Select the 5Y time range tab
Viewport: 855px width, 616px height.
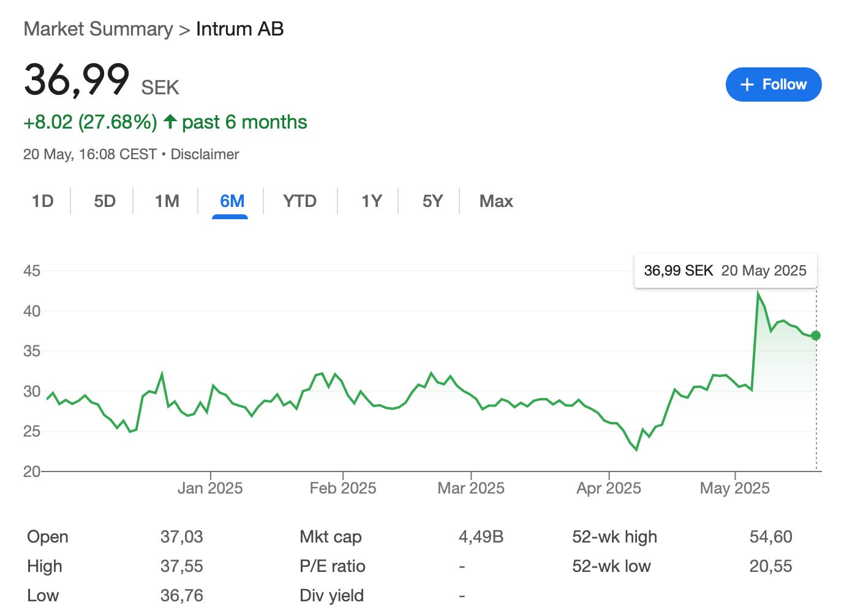point(432,201)
